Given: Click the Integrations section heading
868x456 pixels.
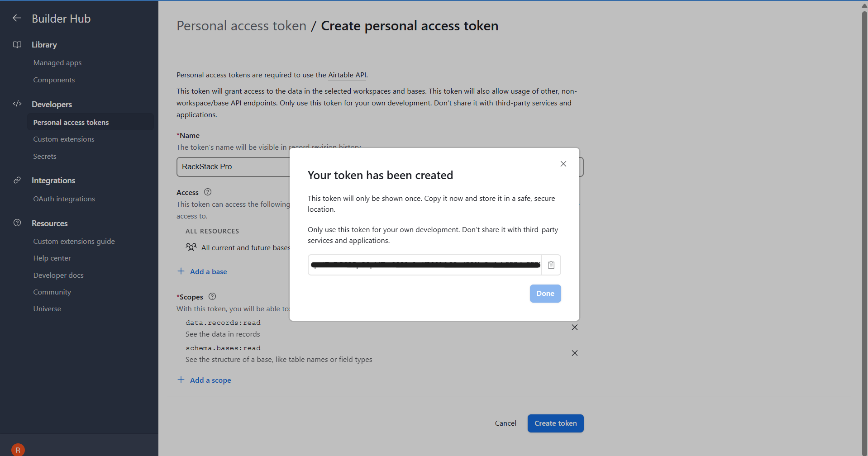Looking at the screenshot, I should [x=53, y=180].
